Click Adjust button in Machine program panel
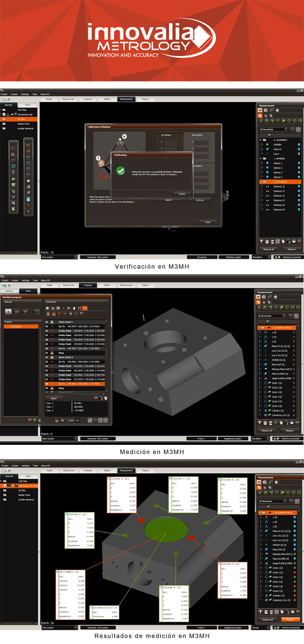 (x=54, y=398)
